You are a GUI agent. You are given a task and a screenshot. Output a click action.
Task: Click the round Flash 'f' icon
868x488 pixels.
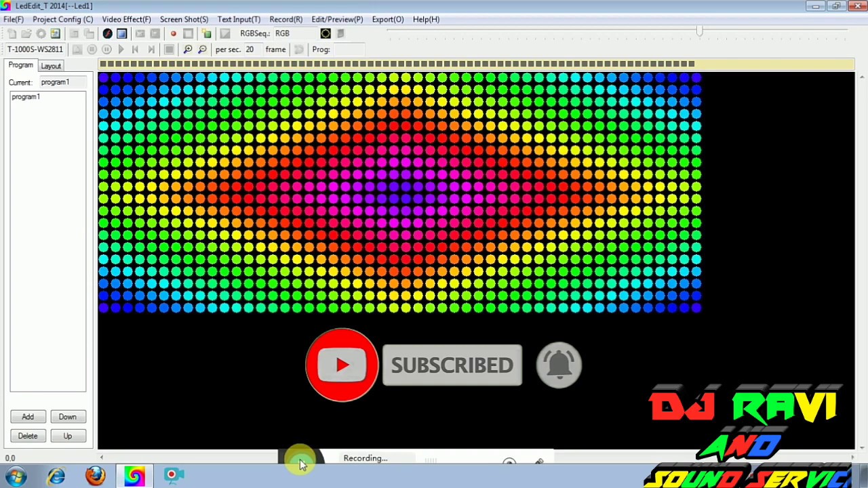click(107, 33)
